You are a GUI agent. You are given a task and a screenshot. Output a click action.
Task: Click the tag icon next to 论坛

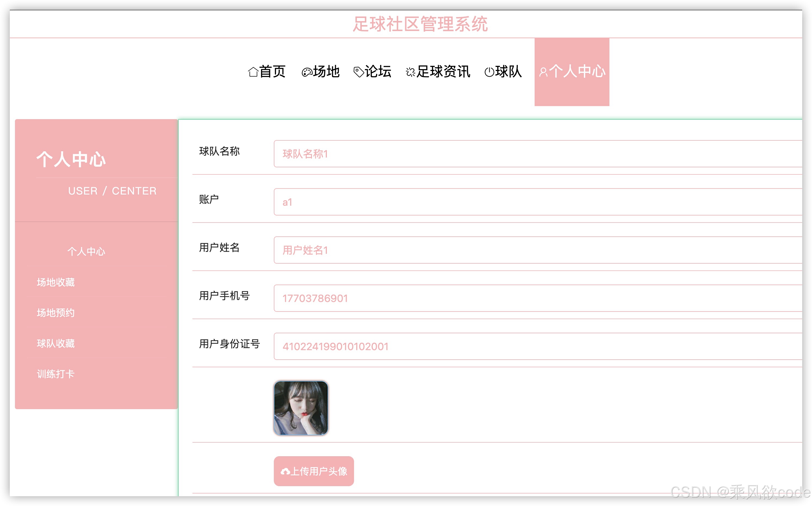pyautogui.click(x=359, y=72)
